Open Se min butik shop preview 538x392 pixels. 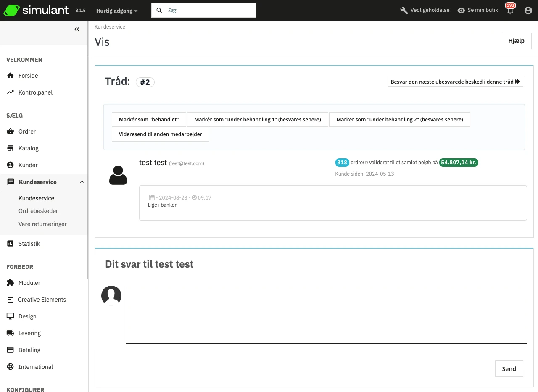478,10
